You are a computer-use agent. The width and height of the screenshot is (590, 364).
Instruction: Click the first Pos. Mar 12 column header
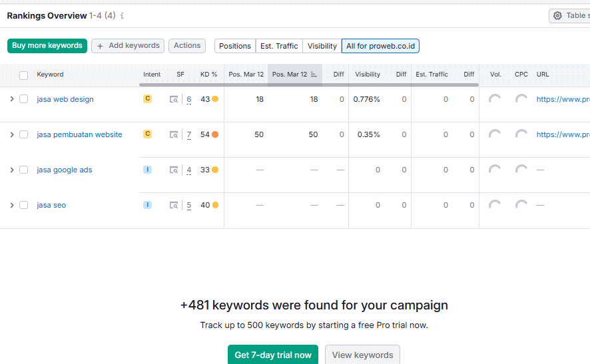[246, 75]
